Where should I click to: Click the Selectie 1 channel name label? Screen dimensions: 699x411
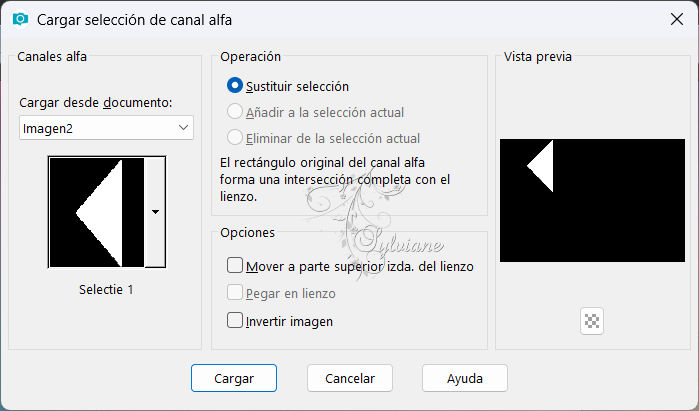point(106,290)
